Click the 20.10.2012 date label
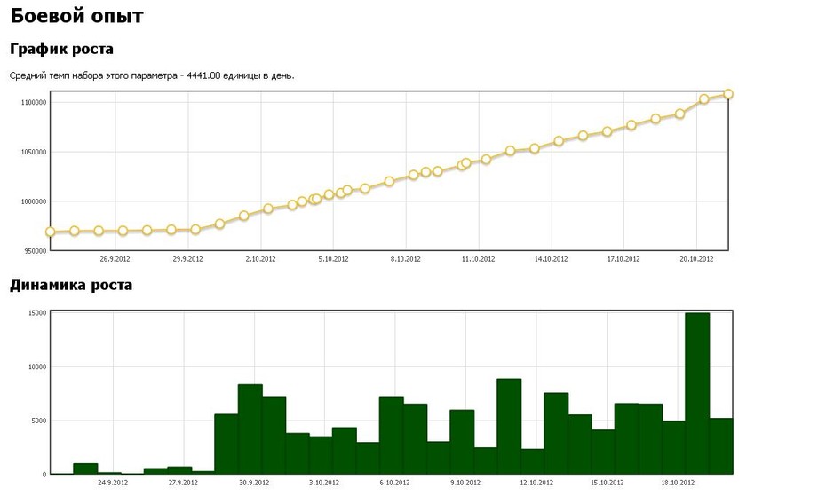This screenshot has height=504, width=826. click(696, 259)
